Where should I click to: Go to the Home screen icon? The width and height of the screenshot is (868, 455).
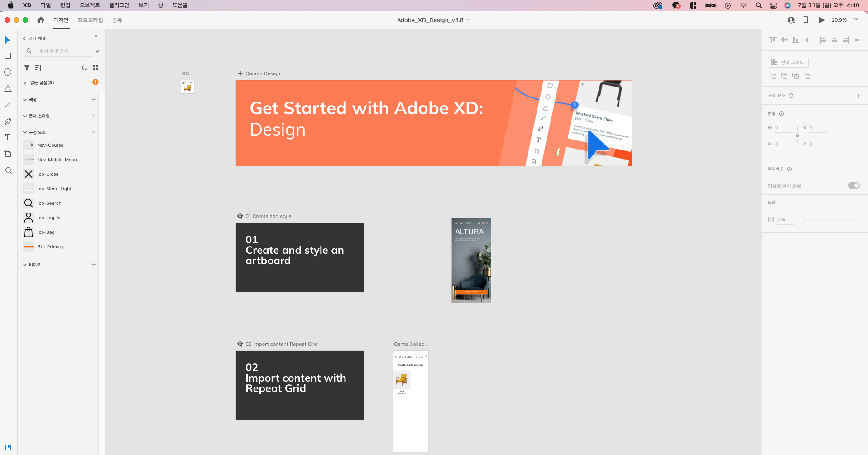(41, 20)
